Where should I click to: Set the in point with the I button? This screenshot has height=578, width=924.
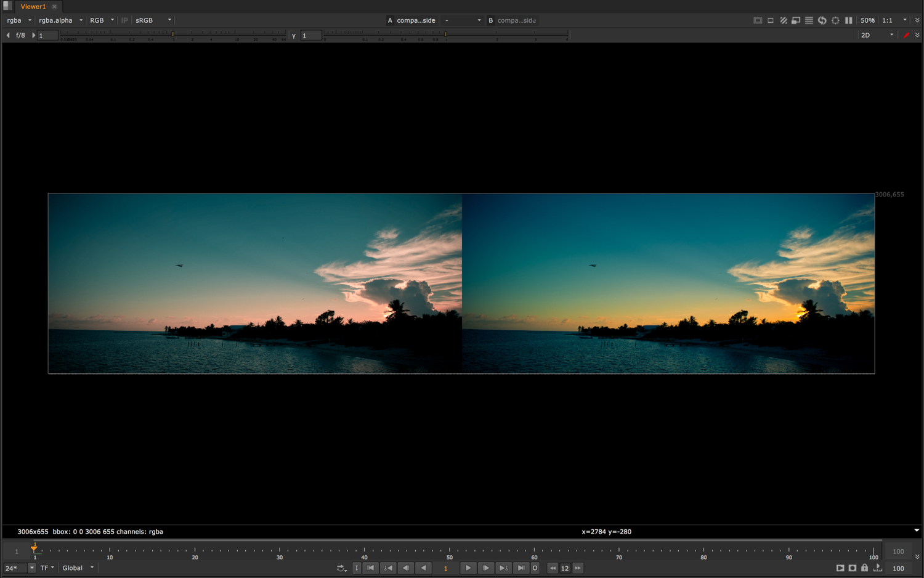pos(357,568)
